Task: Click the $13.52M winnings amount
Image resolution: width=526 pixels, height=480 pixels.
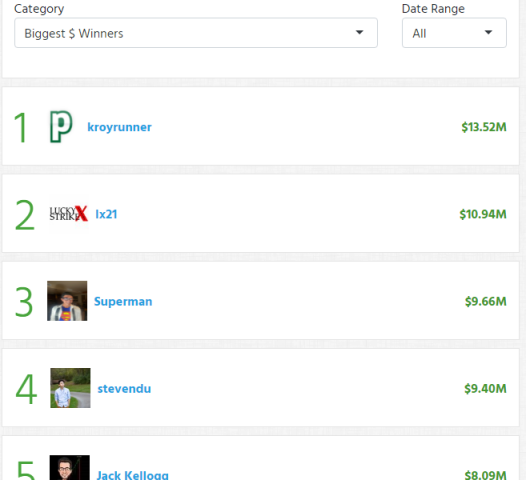Action: (484, 127)
